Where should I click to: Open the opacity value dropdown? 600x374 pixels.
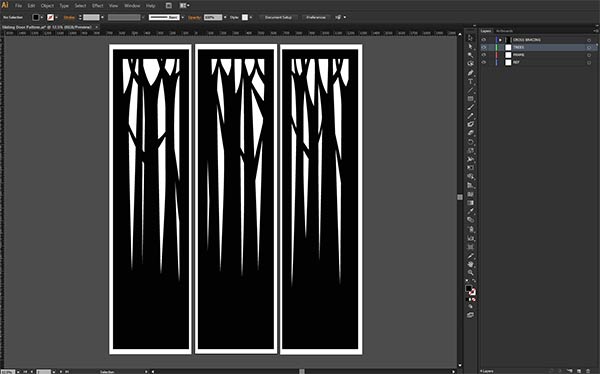coord(225,17)
